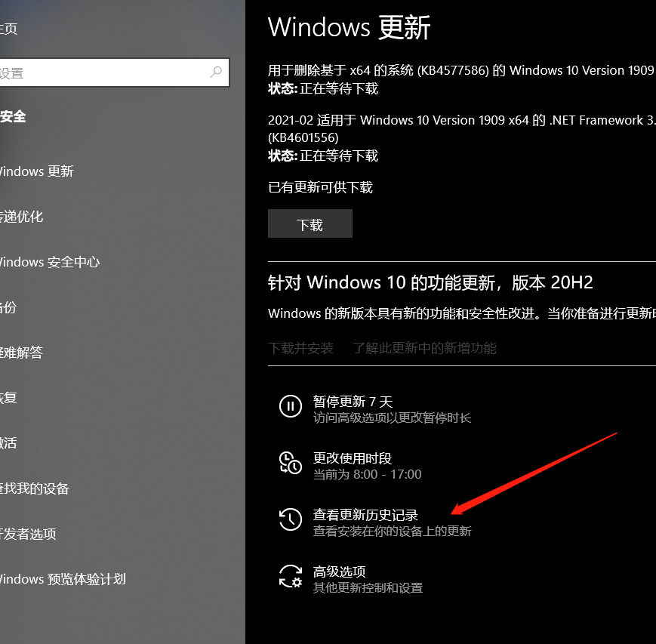Return to 主页 from the sidebar
The width and height of the screenshot is (656, 644).
point(9,29)
